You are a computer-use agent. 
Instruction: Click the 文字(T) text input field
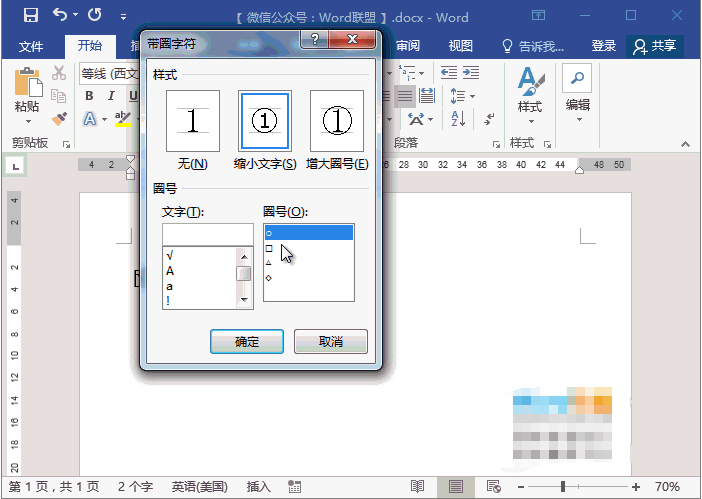point(208,235)
